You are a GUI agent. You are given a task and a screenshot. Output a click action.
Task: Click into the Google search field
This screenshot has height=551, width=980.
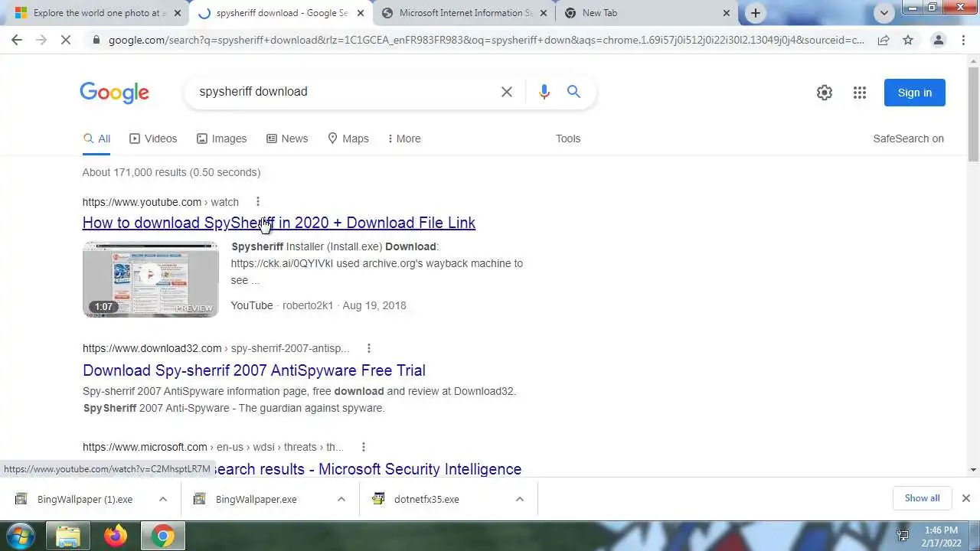click(x=345, y=92)
